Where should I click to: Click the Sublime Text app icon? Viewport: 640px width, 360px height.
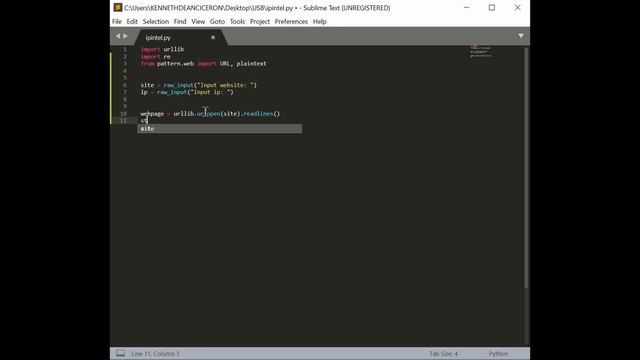click(x=118, y=8)
